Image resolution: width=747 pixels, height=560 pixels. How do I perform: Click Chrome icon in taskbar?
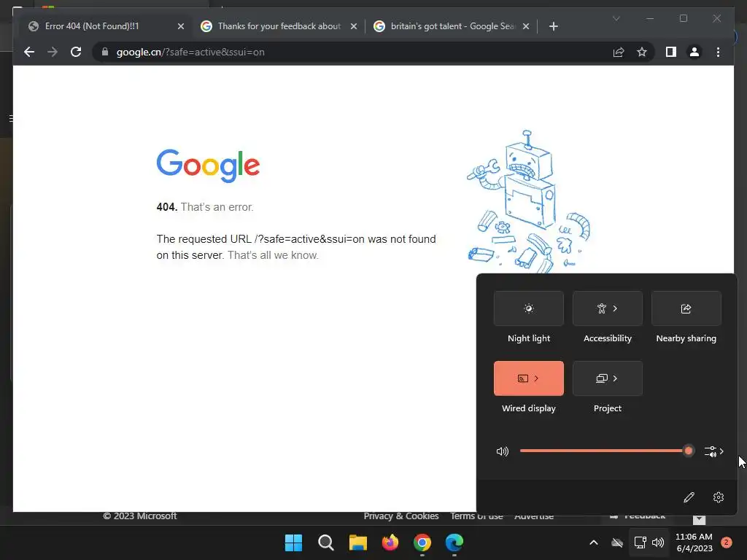click(x=422, y=542)
